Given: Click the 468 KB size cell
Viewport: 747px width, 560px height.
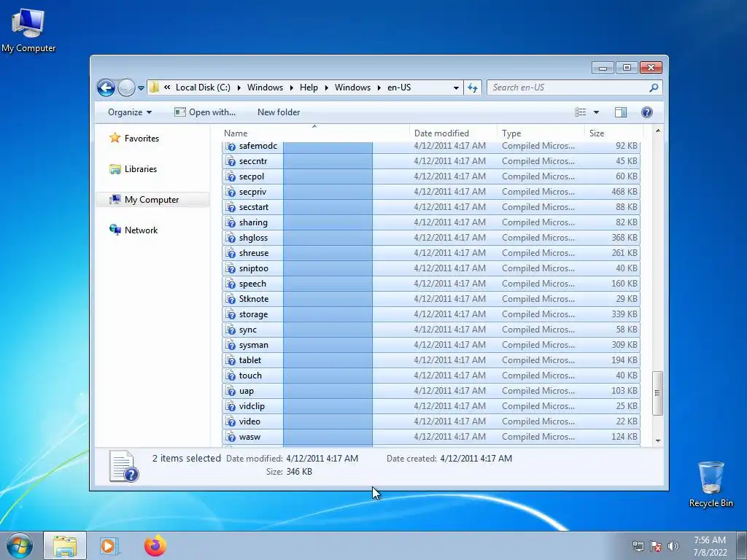Looking at the screenshot, I should 624,192.
